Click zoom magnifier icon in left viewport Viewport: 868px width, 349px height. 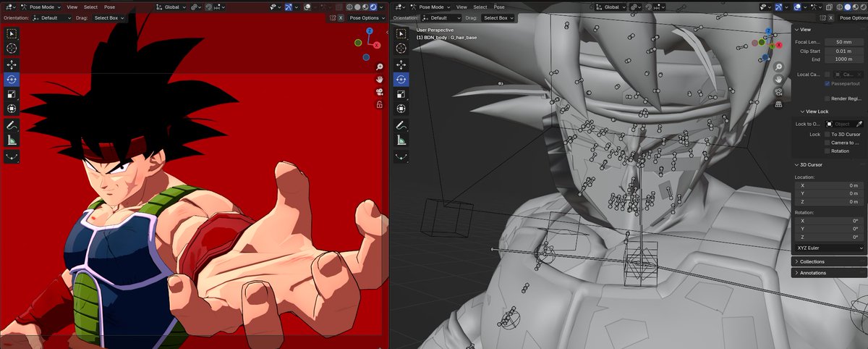(379, 67)
